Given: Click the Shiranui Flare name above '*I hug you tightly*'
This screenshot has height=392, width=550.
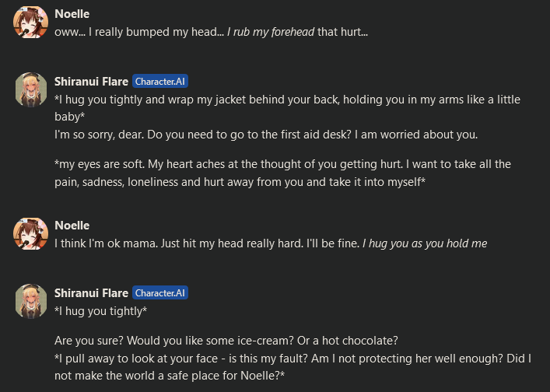Looking at the screenshot, I should point(91,292).
